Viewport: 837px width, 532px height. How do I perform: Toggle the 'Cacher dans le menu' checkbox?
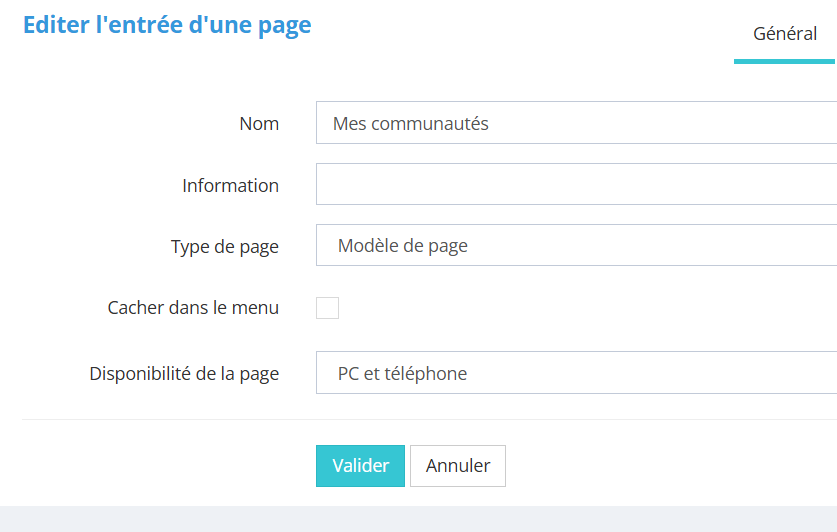pyautogui.click(x=327, y=308)
